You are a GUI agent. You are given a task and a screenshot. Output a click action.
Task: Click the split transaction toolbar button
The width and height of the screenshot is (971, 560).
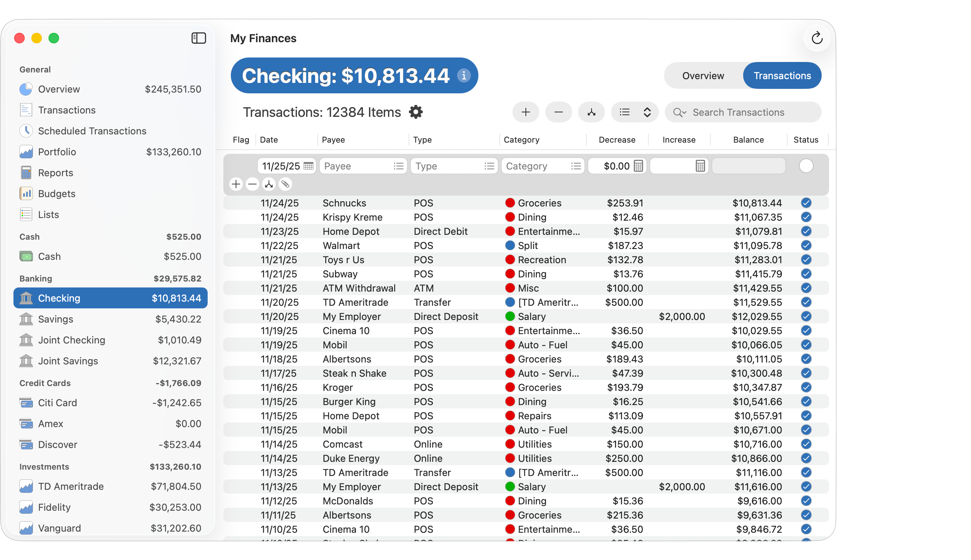[591, 112]
